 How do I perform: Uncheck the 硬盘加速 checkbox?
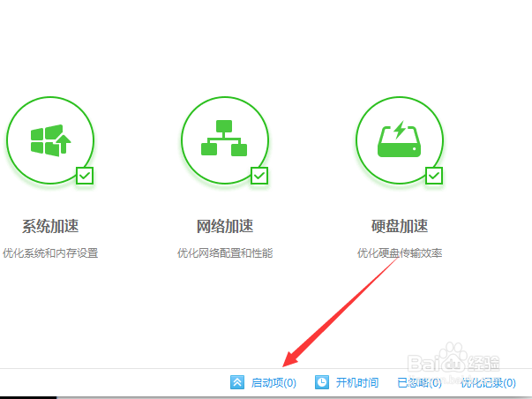pyautogui.click(x=434, y=176)
